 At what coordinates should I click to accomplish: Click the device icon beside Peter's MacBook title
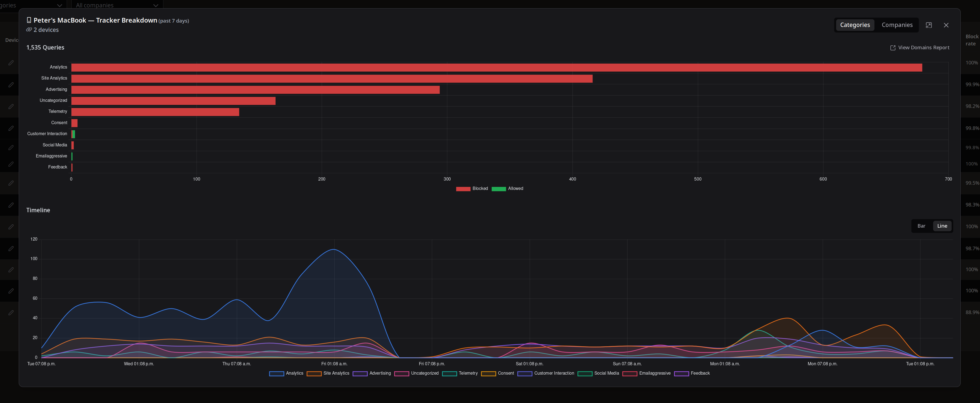click(x=29, y=20)
